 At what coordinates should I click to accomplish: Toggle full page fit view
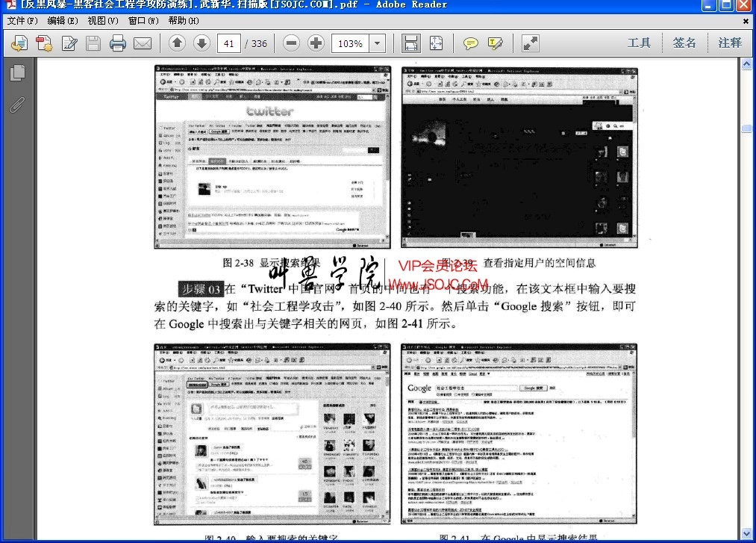pos(436,43)
